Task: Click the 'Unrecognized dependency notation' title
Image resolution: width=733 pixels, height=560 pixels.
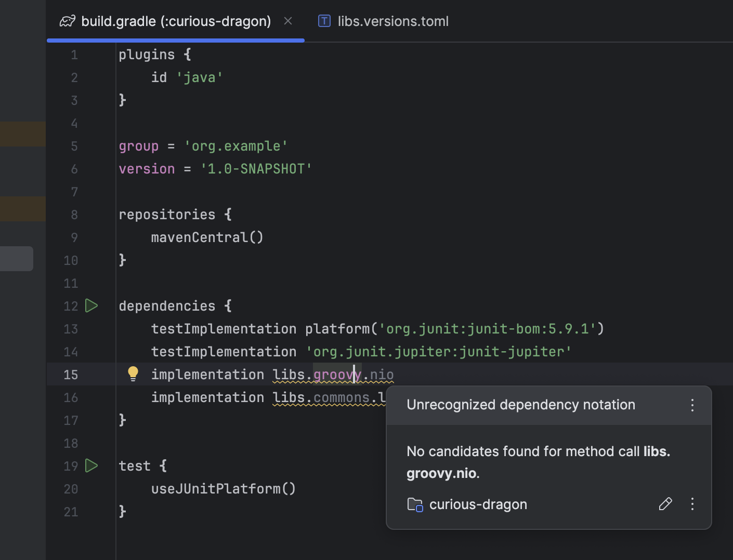Action: pyautogui.click(x=520, y=405)
